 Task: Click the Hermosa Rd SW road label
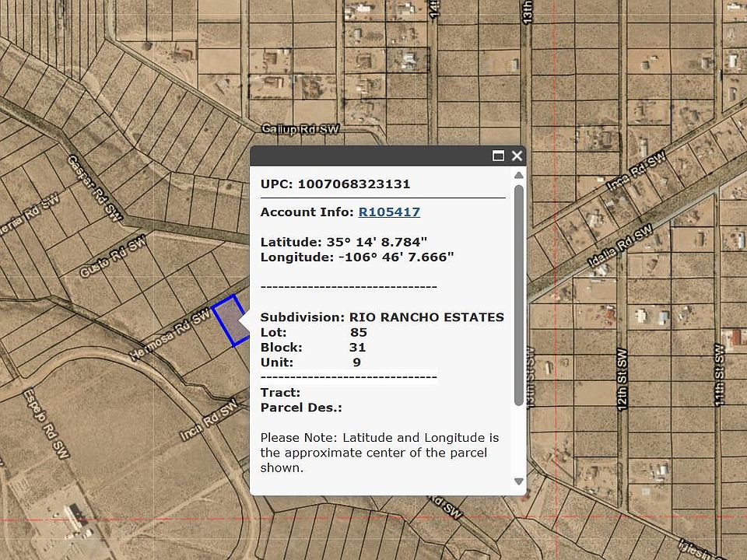coord(170,336)
